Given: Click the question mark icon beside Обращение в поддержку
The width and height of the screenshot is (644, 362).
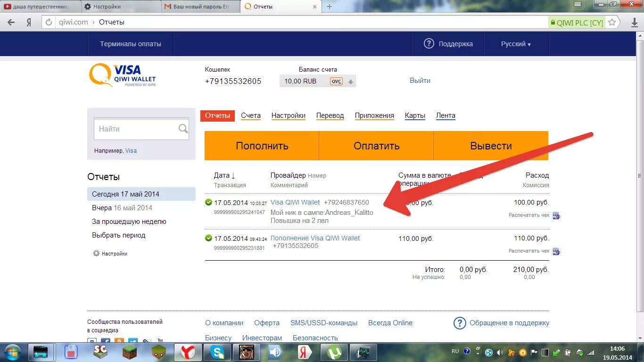Looking at the screenshot, I should pos(460,323).
